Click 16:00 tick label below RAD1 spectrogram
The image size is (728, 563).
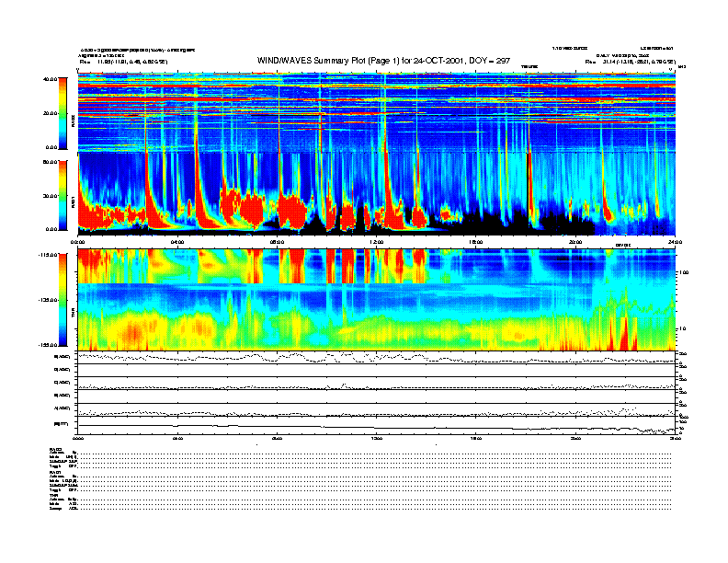(476, 243)
